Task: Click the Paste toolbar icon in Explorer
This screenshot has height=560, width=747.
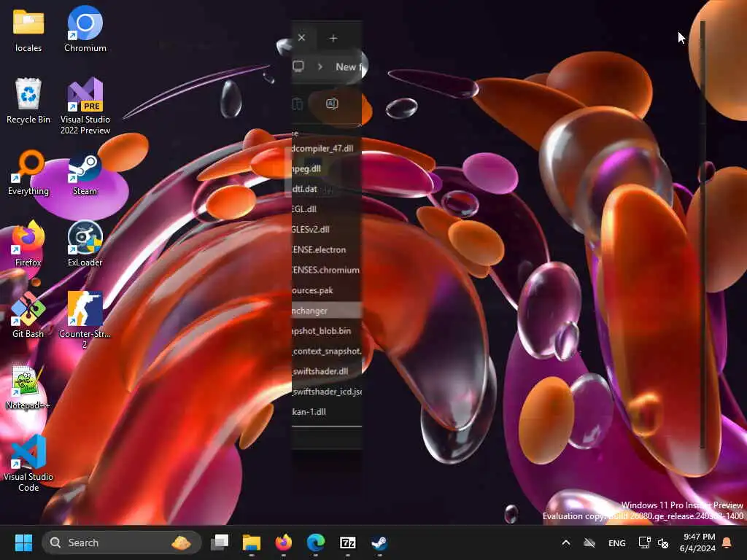Action: coord(298,104)
